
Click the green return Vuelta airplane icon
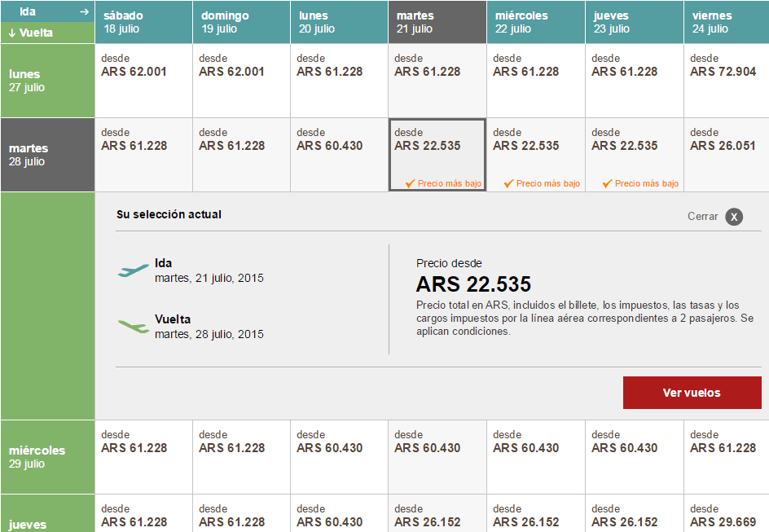coord(134,326)
